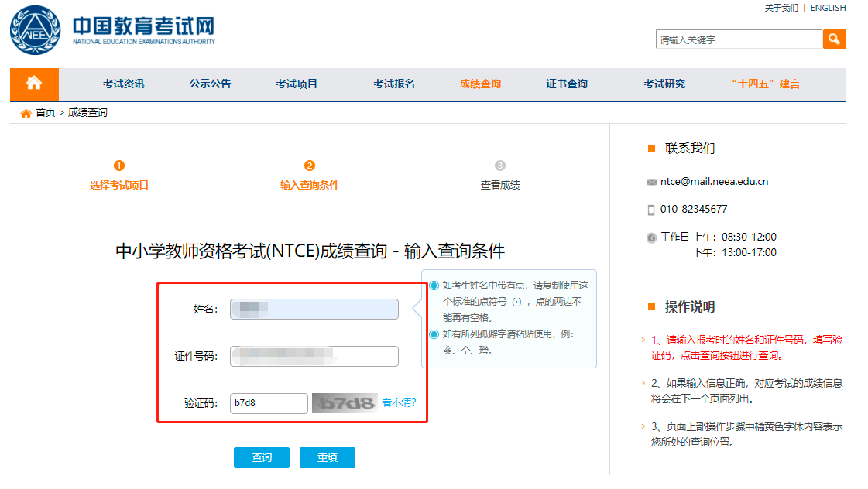The image size is (868, 489).
Task: Click the NEEA logo at top left
Action: [x=35, y=32]
